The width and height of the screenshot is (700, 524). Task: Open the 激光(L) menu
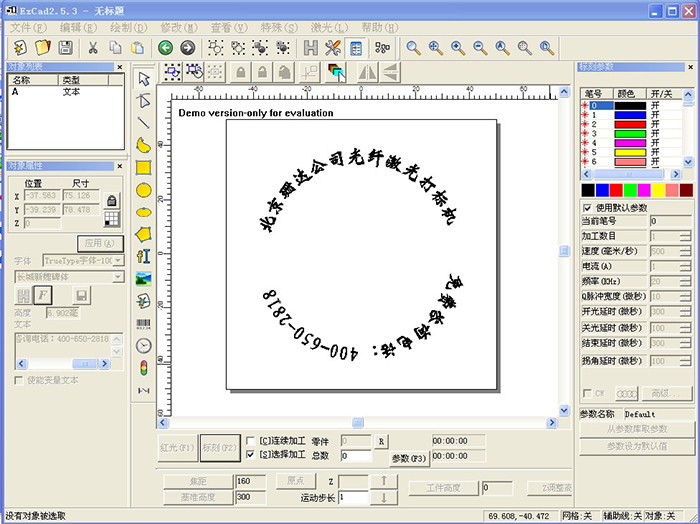pyautogui.click(x=329, y=28)
